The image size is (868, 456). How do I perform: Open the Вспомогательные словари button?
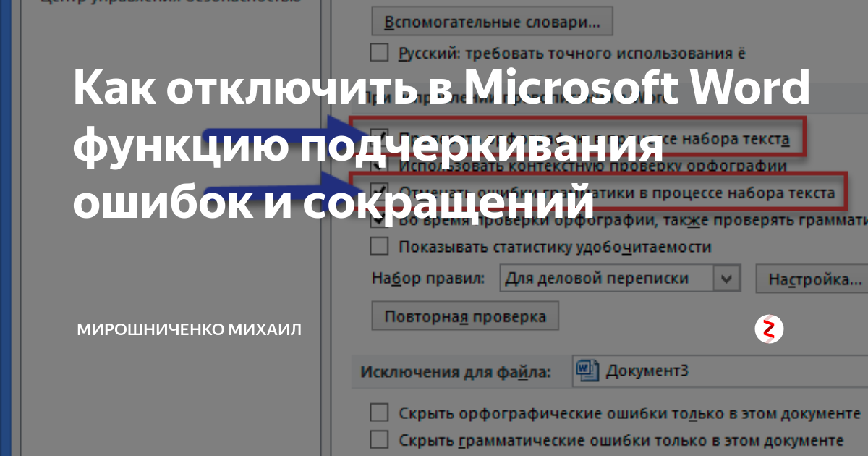(491, 22)
